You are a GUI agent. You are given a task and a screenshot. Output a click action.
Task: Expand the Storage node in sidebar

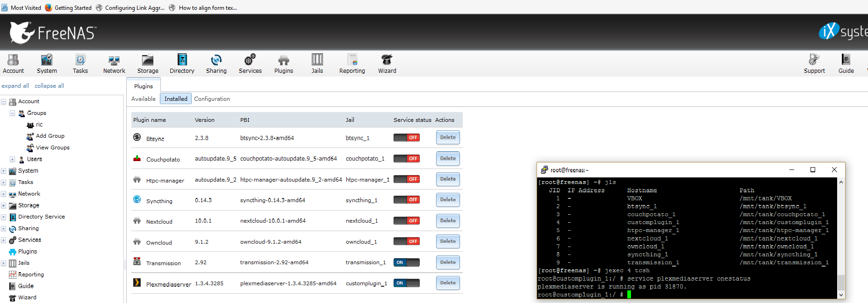click(4, 205)
